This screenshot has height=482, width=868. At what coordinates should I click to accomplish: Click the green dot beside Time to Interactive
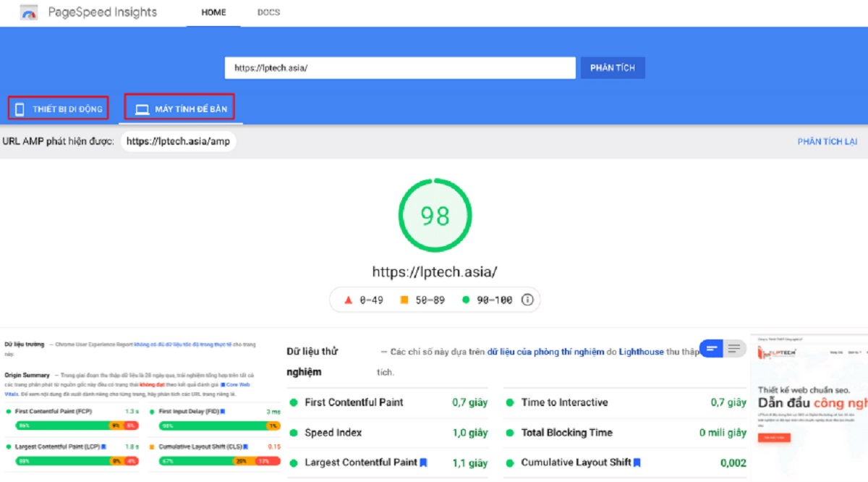[511, 402]
